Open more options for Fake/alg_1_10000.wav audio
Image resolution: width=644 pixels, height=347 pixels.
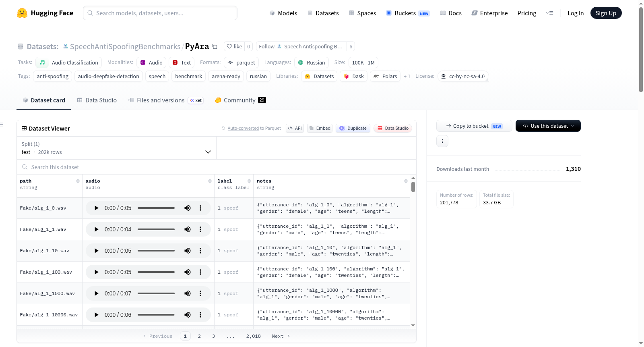click(x=200, y=315)
